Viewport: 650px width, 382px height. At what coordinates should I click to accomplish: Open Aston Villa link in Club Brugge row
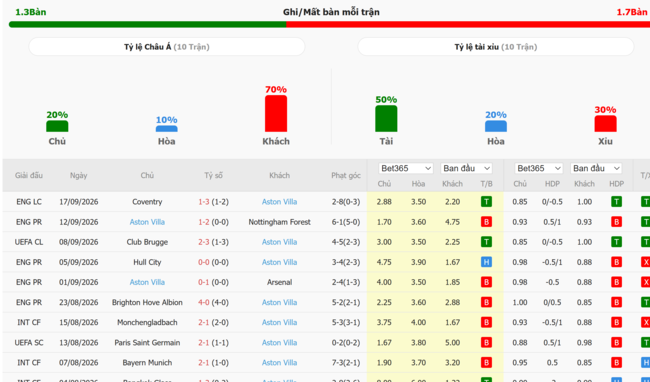point(279,242)
